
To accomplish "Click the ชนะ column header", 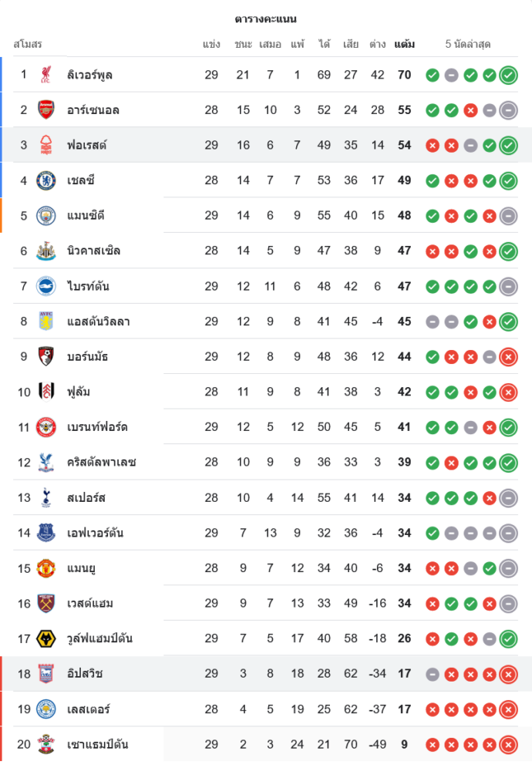I will (244, 44).
